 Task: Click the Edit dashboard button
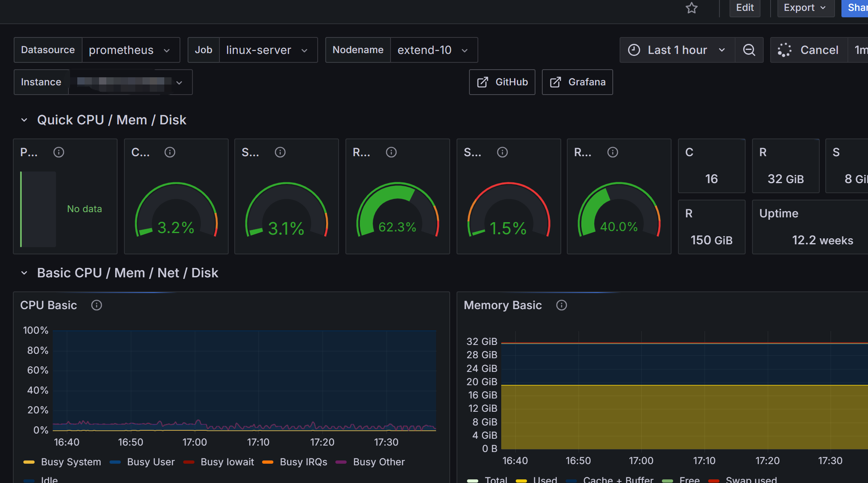coord(744,8)
